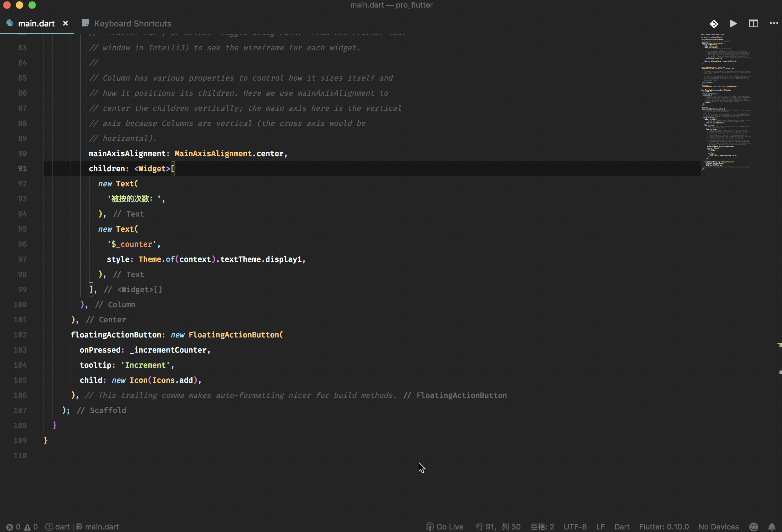Click the warnings triangle in the status bar
The image size is (782, 532).
(x=28, y=527)
